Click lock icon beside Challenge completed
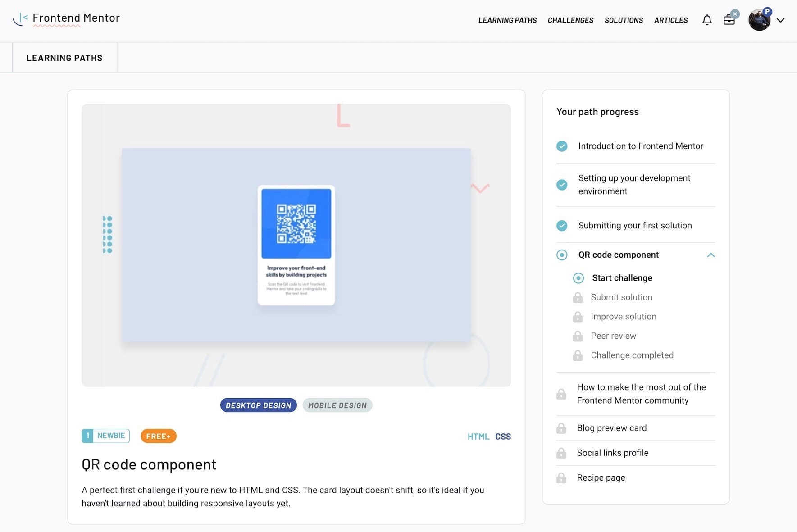Viewport: 797px width, 532px height. pyautogui.click(x=578, y=355)
